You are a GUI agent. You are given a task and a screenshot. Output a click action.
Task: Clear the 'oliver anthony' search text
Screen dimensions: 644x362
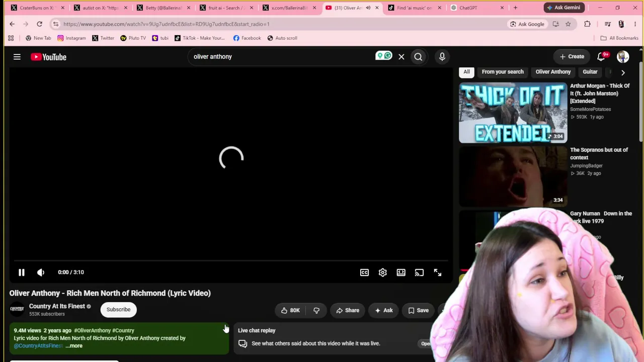tap(401, 57)
